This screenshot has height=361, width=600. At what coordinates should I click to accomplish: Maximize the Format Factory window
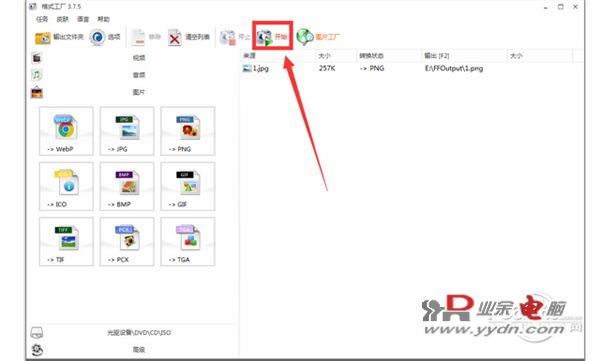click(561, 7)
